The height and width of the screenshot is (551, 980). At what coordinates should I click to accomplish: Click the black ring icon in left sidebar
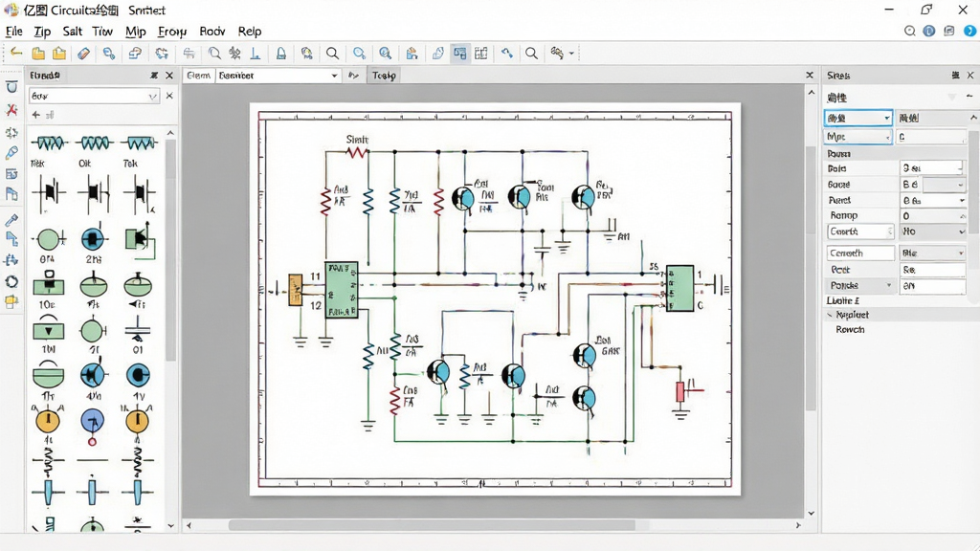point(11,281)
